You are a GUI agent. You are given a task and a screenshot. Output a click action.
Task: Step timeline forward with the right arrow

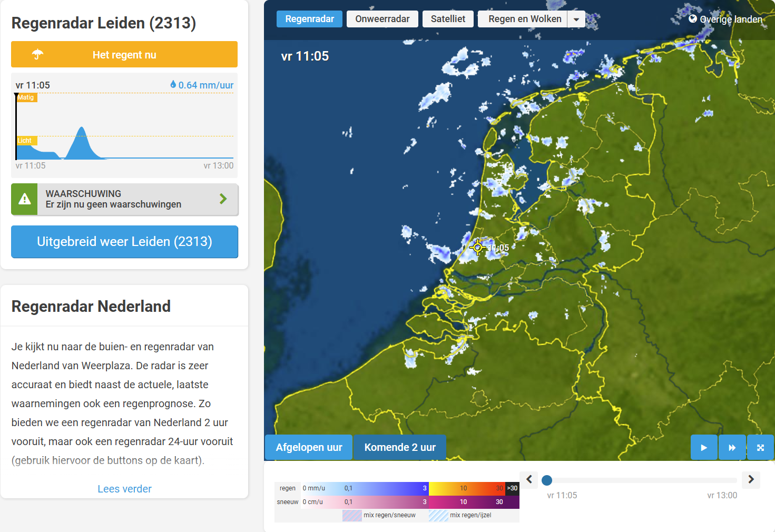coord(751,479)
